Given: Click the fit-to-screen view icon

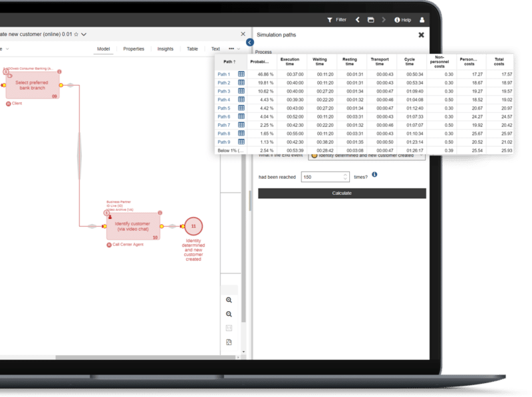Looking at the screenshot, I should coord(228,340).
